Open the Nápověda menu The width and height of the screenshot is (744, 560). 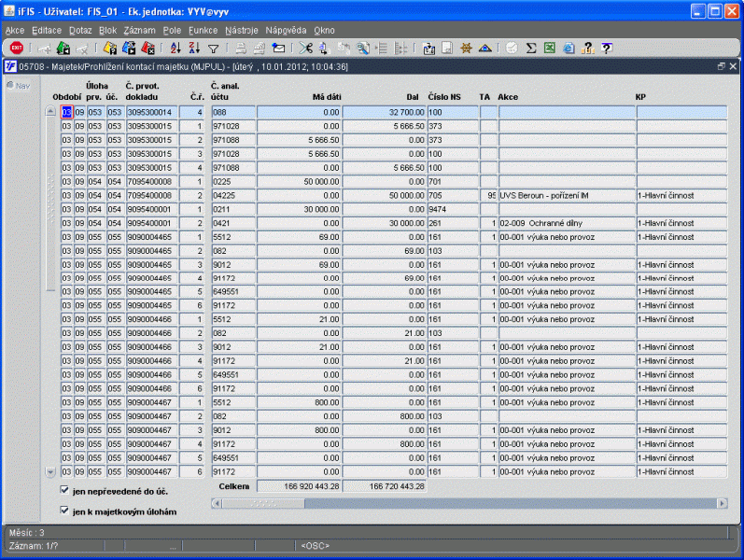pos(286,31)
